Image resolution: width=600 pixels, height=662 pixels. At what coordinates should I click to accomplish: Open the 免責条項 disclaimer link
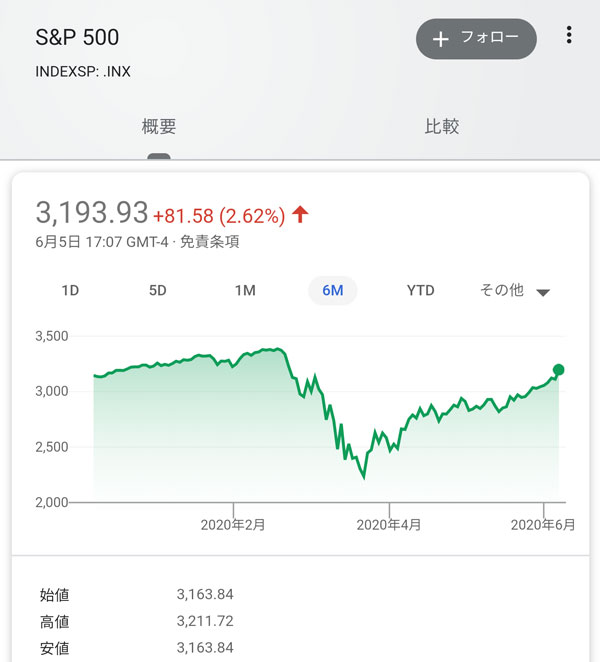click(209, 242)
